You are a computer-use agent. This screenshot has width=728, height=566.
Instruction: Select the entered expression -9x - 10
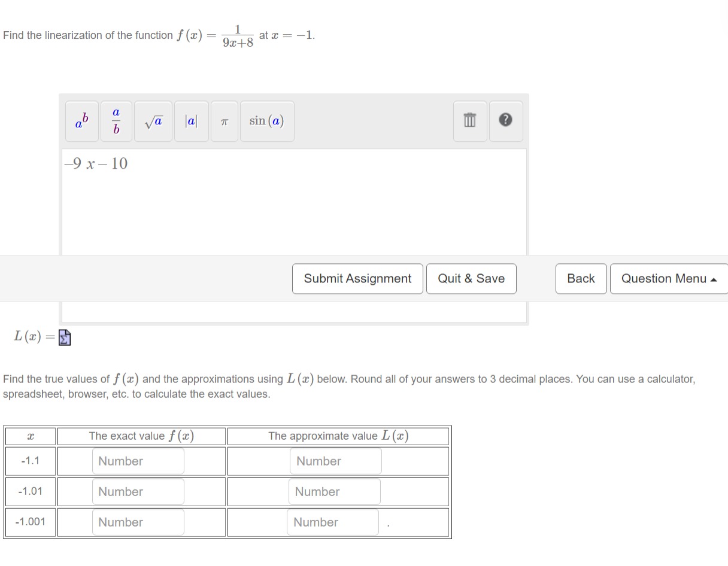(x=96, y=163)
